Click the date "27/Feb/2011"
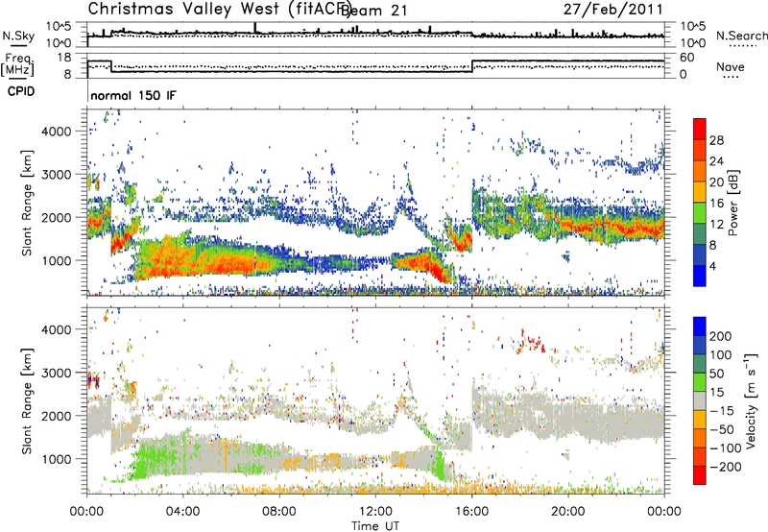The image size is (768, 532). [613, 9]
